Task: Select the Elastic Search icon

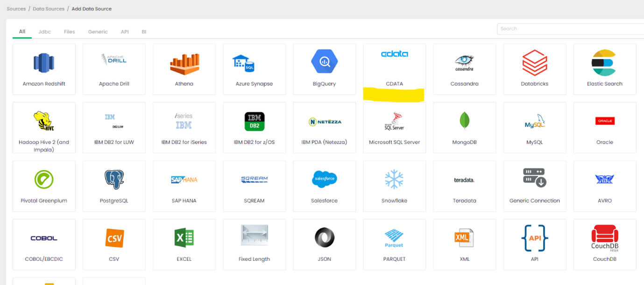Action: 604,63
